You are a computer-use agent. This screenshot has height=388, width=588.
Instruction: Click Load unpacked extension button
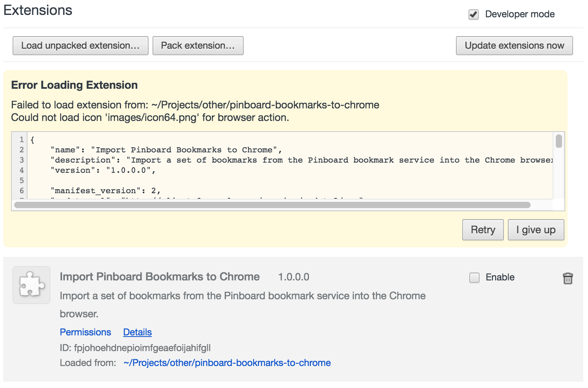[80, 46]
